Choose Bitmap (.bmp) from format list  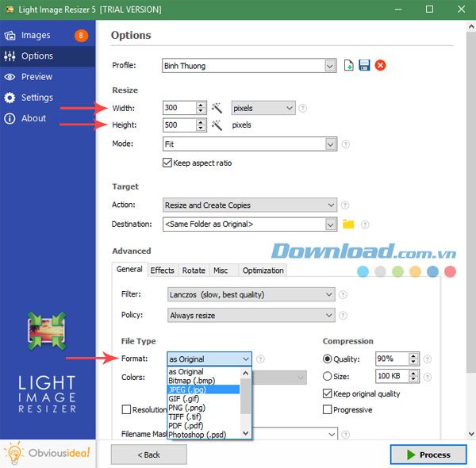pyautogui.click(x=203, y=380)
